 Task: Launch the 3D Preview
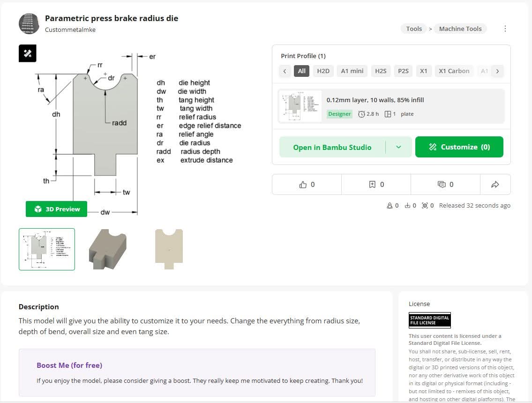pyautogui.click(x=56, y=209)
